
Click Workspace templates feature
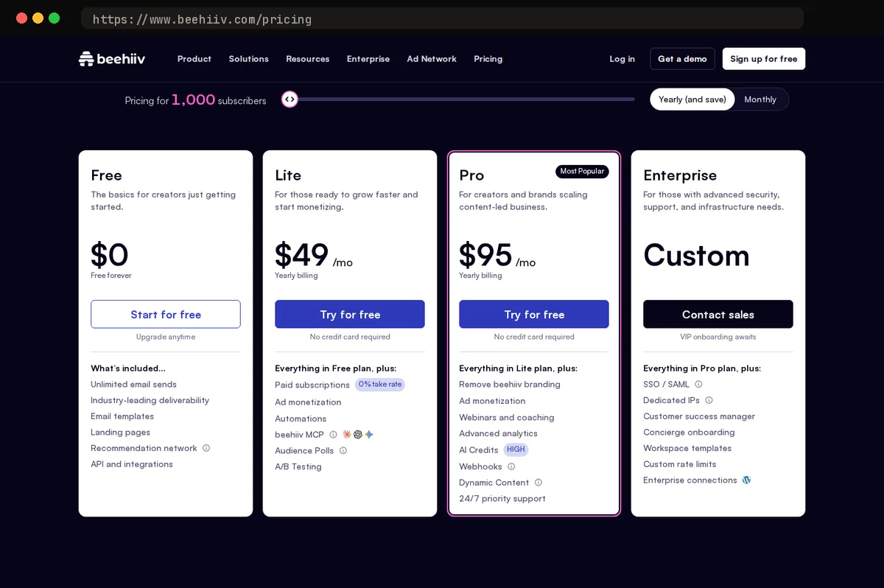(687, 448)
